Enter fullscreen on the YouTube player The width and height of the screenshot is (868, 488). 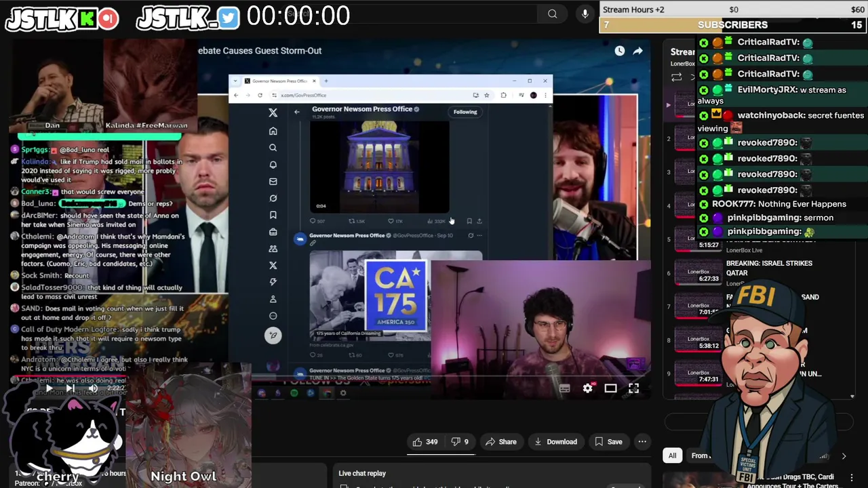(x=633, y=388)
